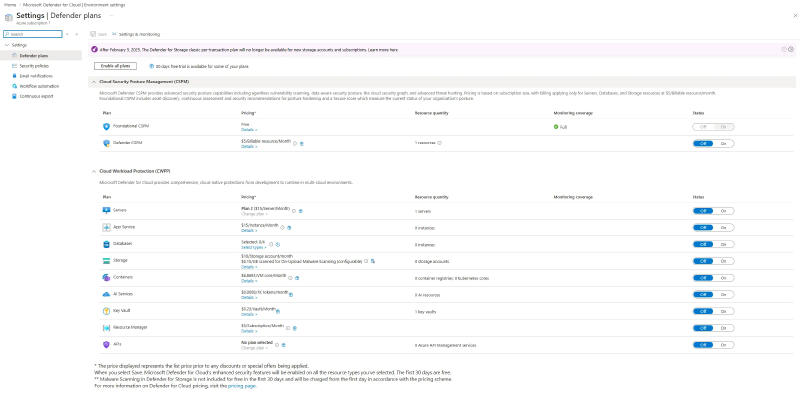The width and height of the screenshot is (800, 396).
Task: Click the Storage plan icon
Action: 106,261
